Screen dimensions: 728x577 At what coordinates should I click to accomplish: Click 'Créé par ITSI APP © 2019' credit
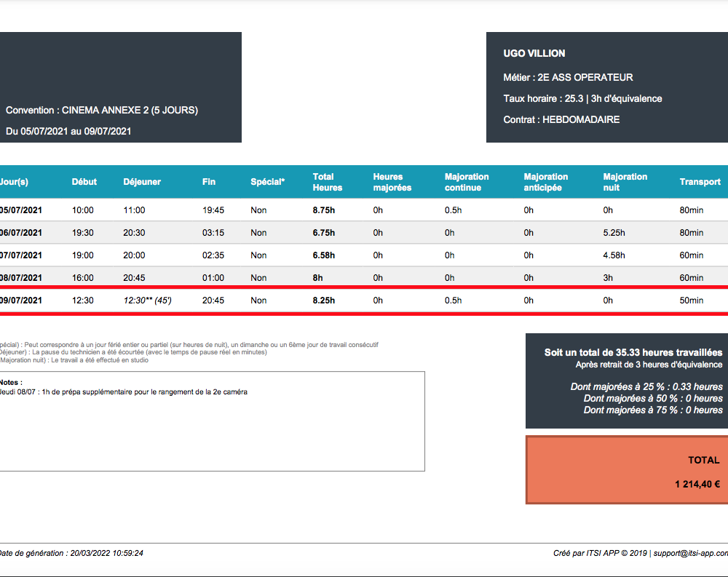[x=600, y=553]
